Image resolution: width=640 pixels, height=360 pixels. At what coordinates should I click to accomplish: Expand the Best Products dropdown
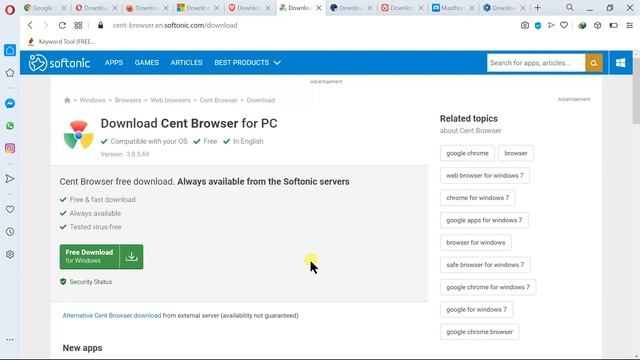point(247,63)
